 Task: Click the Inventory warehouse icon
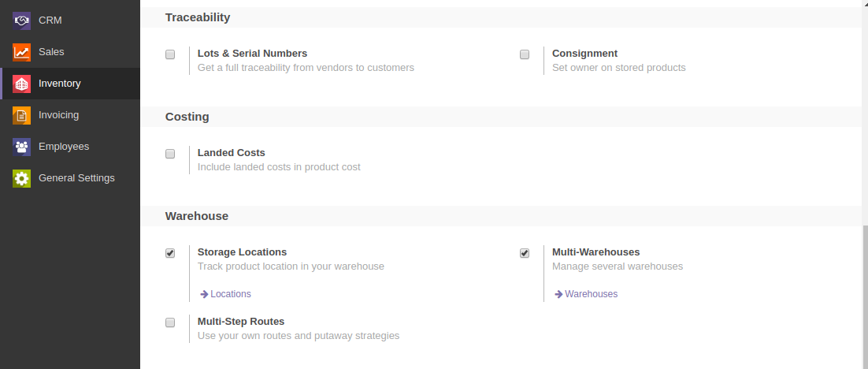pyautogui.click(x=22, y=84)
